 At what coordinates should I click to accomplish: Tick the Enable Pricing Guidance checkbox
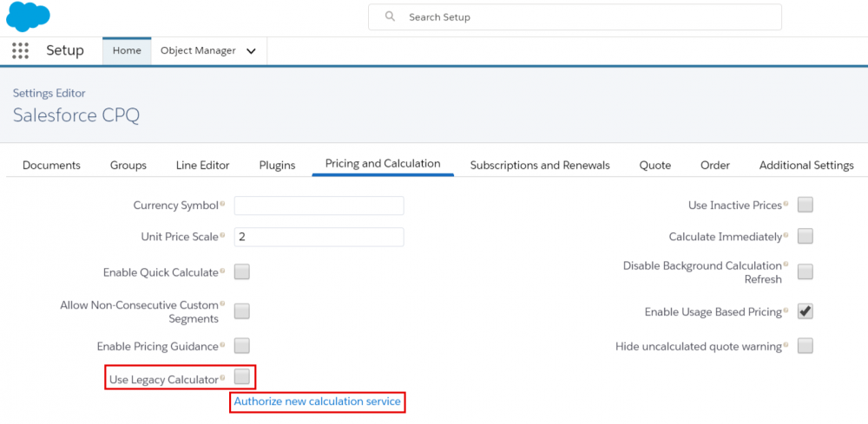tap(242, 346)
